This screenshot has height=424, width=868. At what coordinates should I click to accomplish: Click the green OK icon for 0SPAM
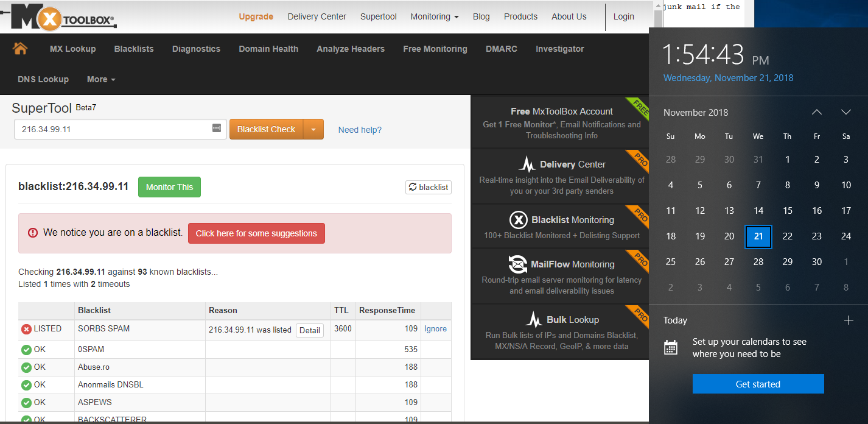26,350
